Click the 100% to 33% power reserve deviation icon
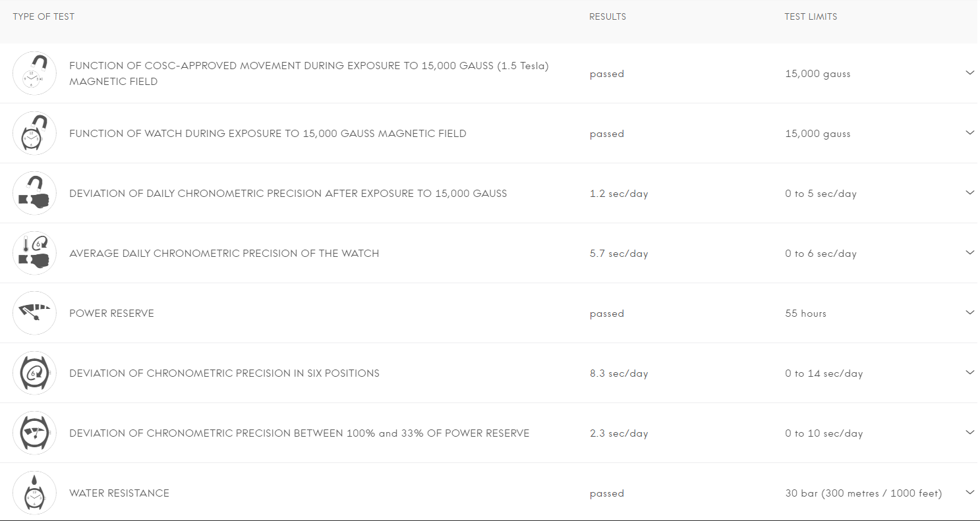 coord(34,433)
